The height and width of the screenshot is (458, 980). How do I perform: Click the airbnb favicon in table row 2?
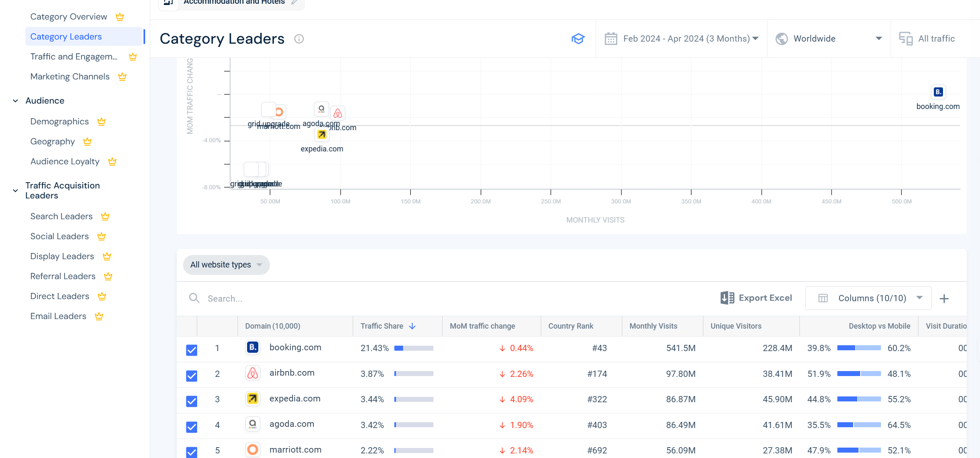[252, 373]
